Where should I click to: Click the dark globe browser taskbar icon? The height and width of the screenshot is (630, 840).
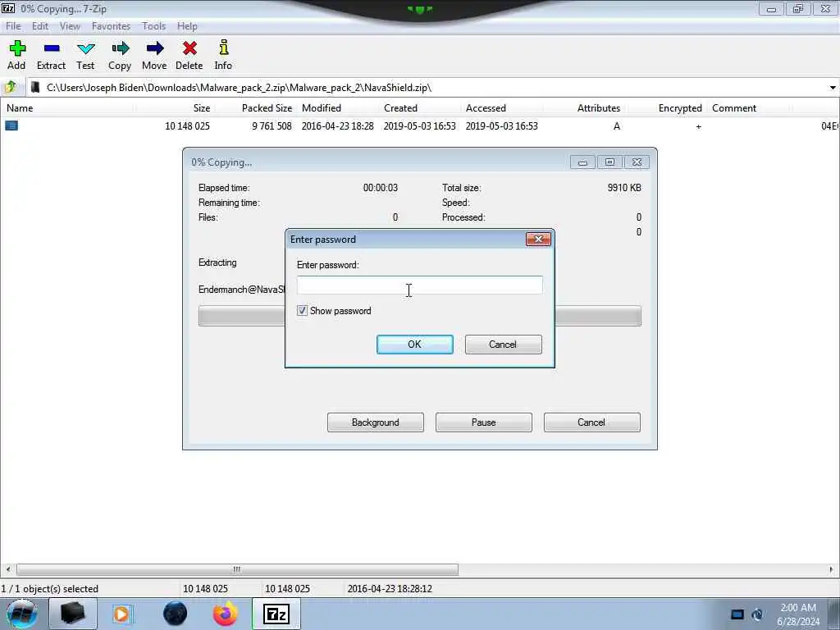click(x=176, y=614)
